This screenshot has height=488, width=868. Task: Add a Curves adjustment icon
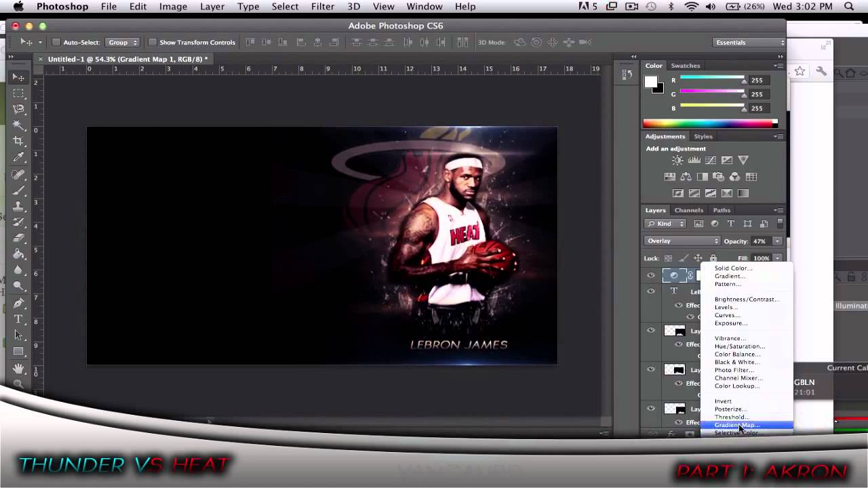pos(710,161)
